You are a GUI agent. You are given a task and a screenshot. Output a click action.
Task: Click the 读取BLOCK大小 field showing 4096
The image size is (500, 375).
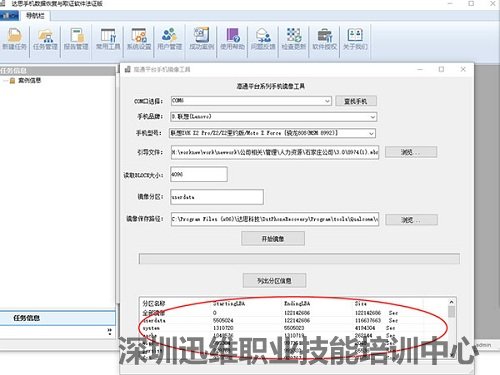[199, 174]
